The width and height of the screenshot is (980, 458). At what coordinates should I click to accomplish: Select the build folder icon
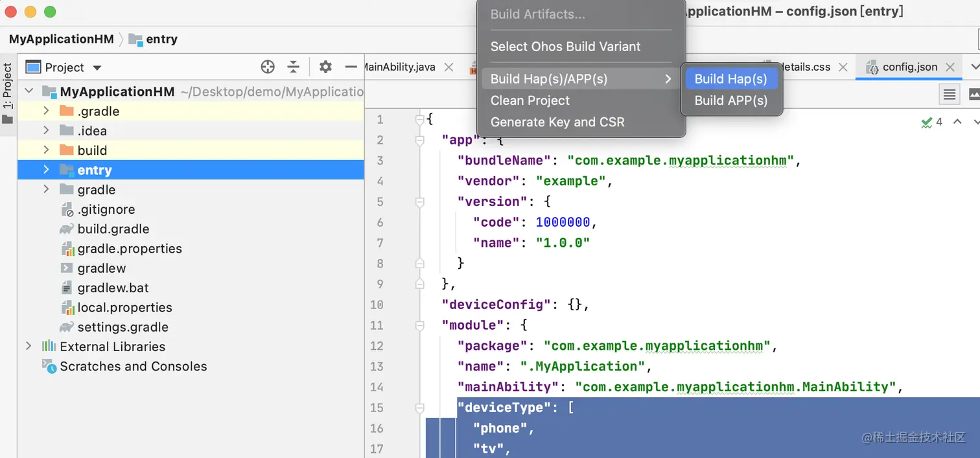66,150
